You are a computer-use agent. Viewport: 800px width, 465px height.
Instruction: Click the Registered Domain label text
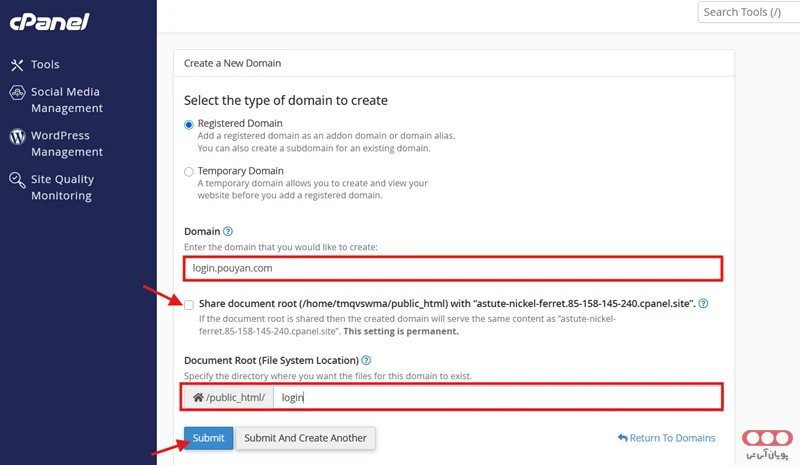240,123
